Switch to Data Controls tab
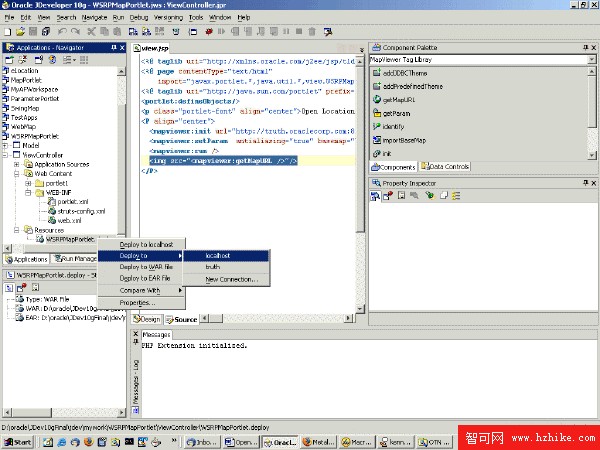Screen dimensions: 600x450 click(x=445, y=167)
